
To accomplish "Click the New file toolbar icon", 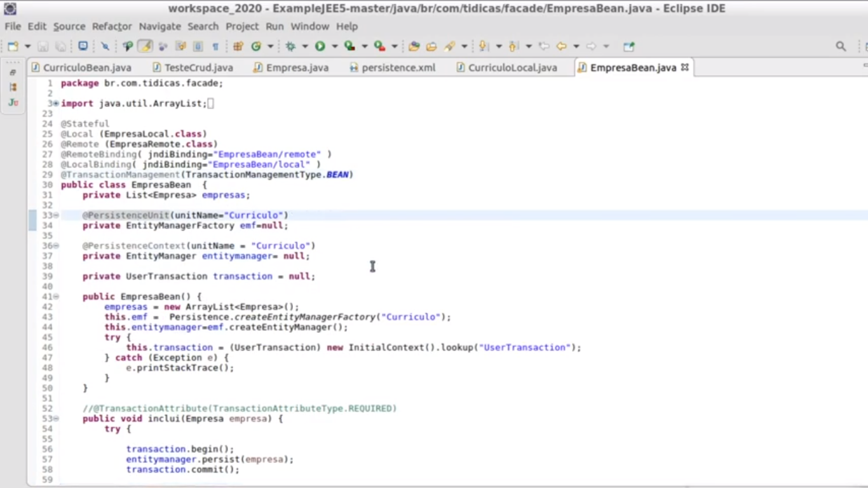I will point(13,46).
